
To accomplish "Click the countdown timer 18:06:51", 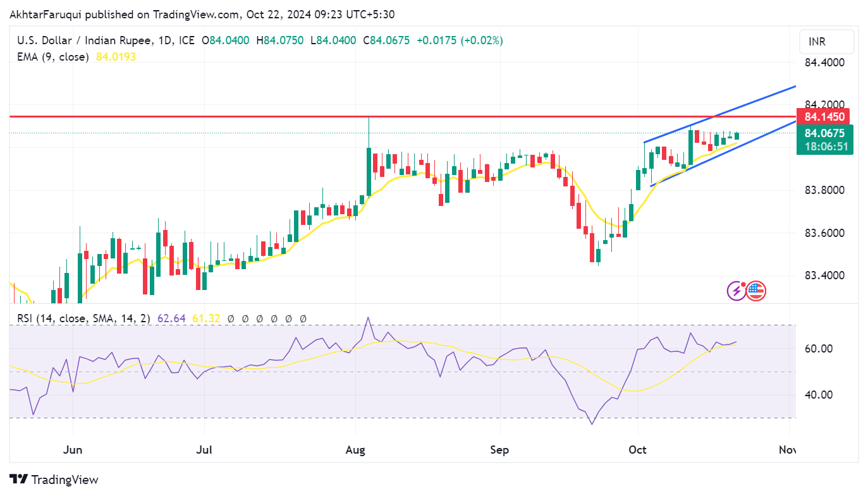I will [825, 147].
